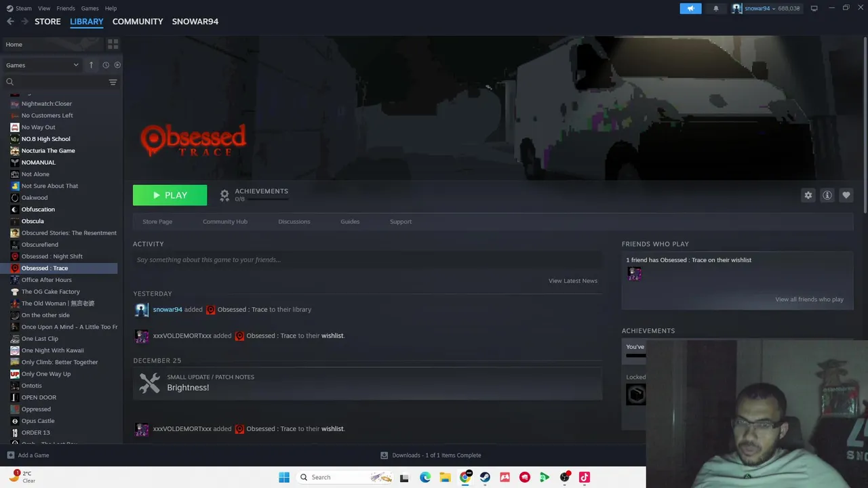Open game settings gear (Manage)

click(x=808, y=195)
